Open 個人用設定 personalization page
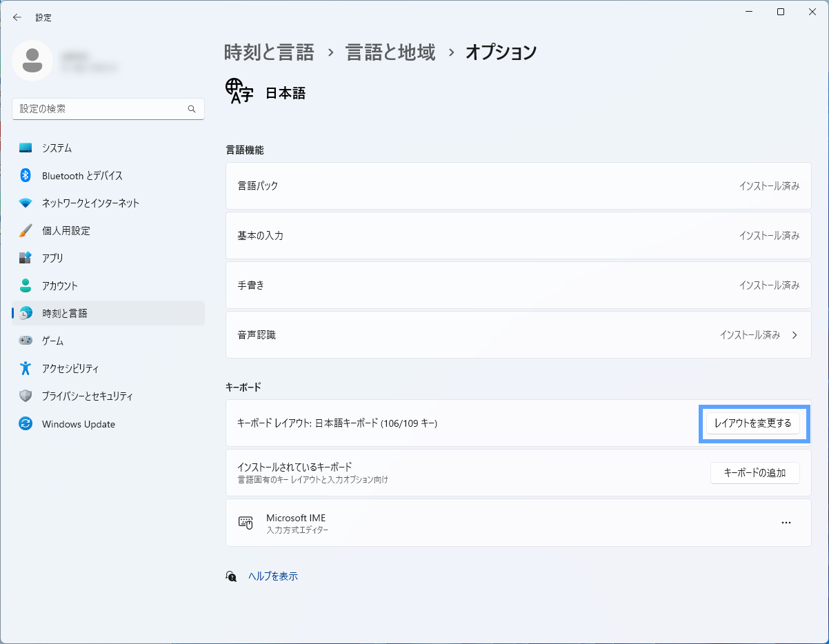Screen dimensions: 829x644 (108, 231)
